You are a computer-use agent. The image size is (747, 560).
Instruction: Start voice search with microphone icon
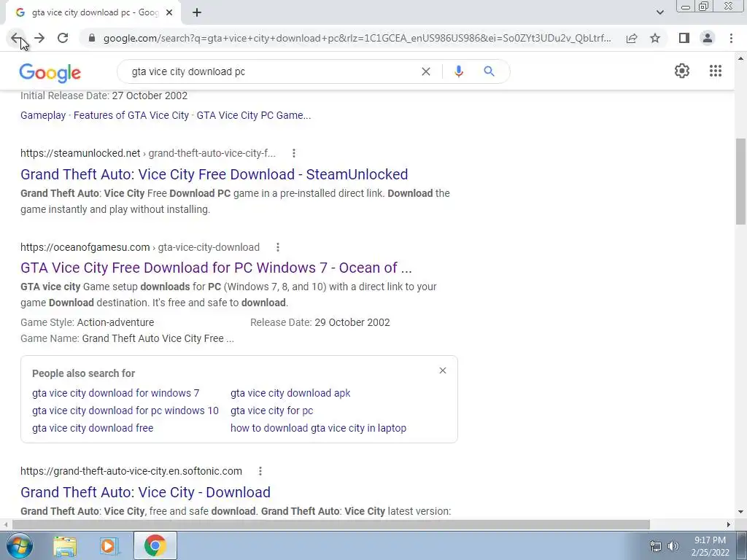459,71
